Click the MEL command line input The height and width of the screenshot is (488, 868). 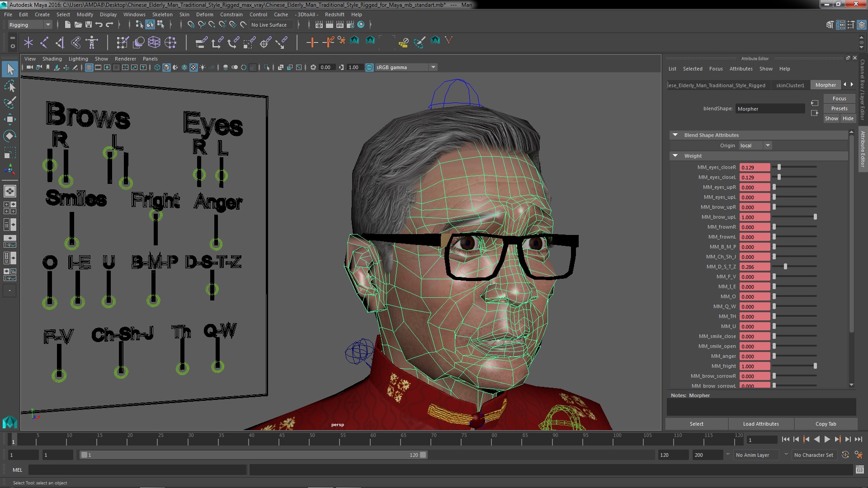(137, 470)
